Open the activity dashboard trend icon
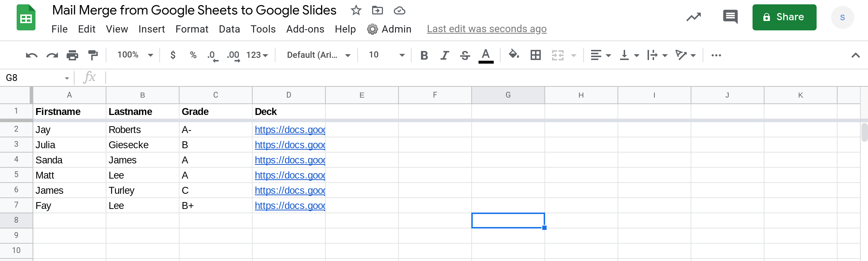Viewport: 868px width, 261px height. point(694,17)
